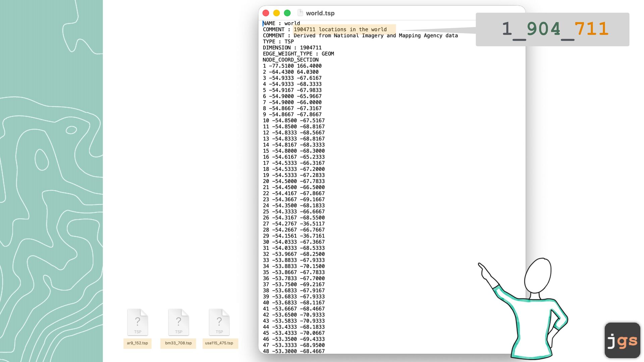Click the coordinate line '1 -77.5100 166.4000'
The height and width of the screenshot is (362, 644).
click(292, 66)
